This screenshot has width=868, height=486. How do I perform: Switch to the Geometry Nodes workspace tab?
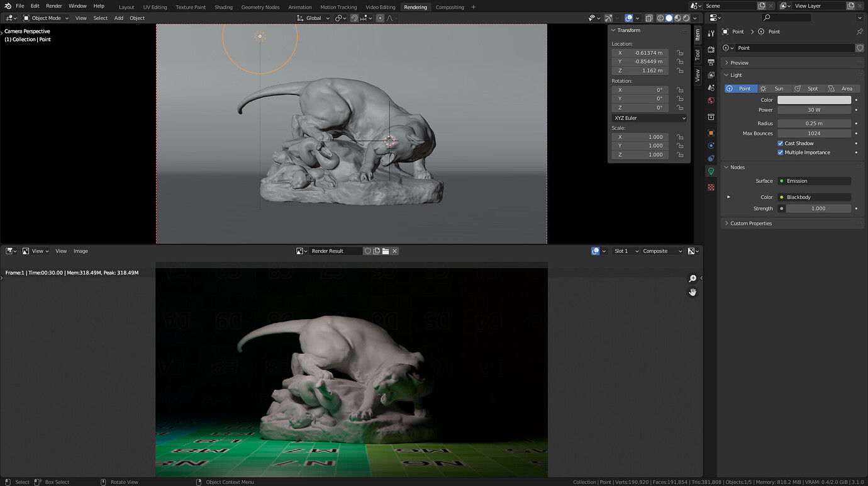(260, 7)
